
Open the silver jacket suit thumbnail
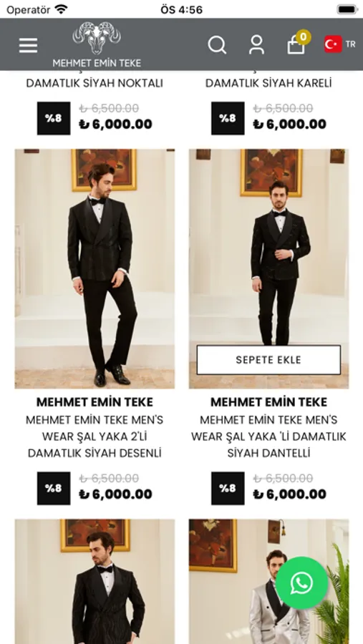tap(269, 582)
